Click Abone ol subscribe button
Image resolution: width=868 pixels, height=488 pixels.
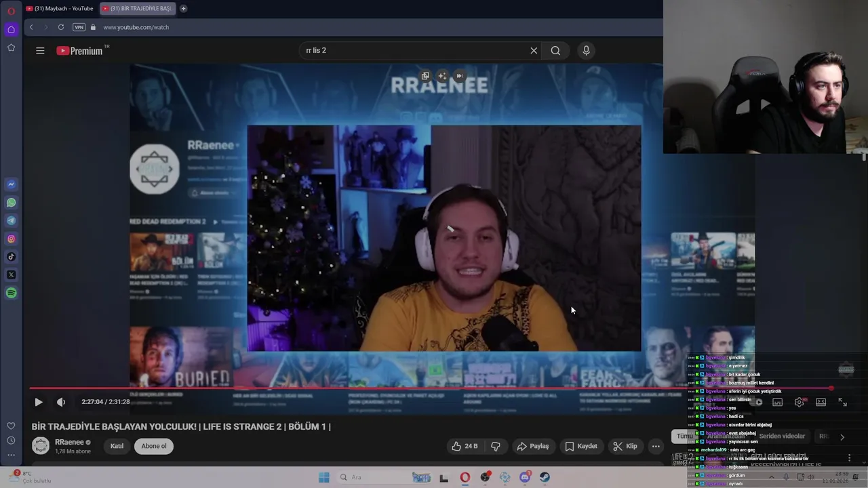[x=154, y=446]
